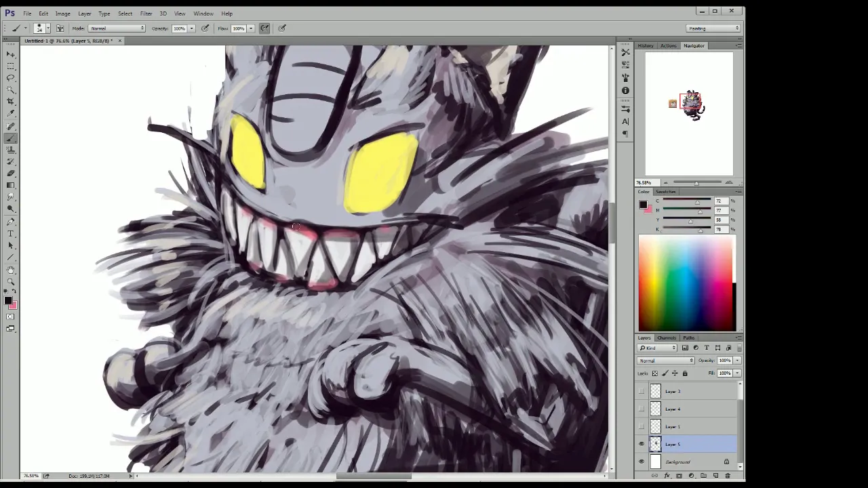Image resolution: width=868 pixels, height=488 pixels.
Task: Switch to the Channels tab
Action: click(666, 338)
